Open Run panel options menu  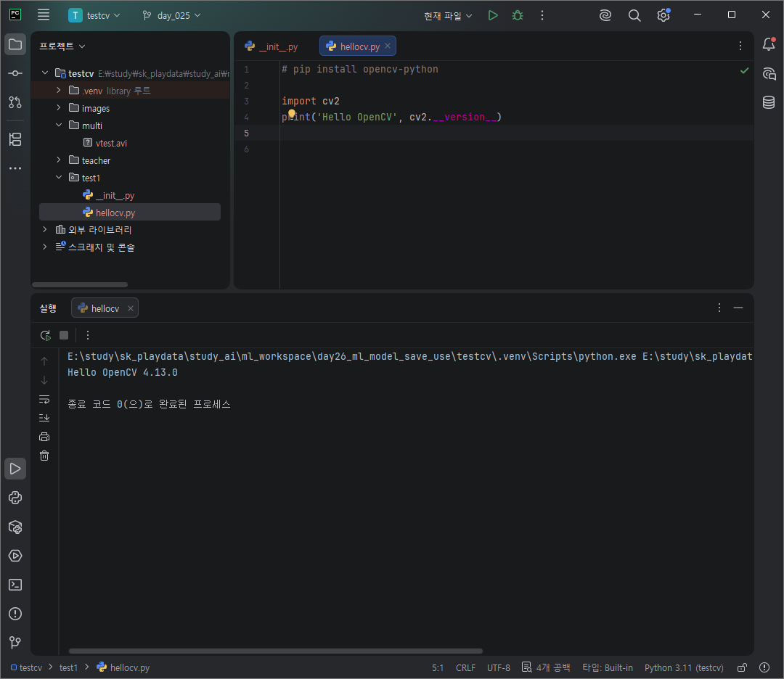tap(719, 308)
